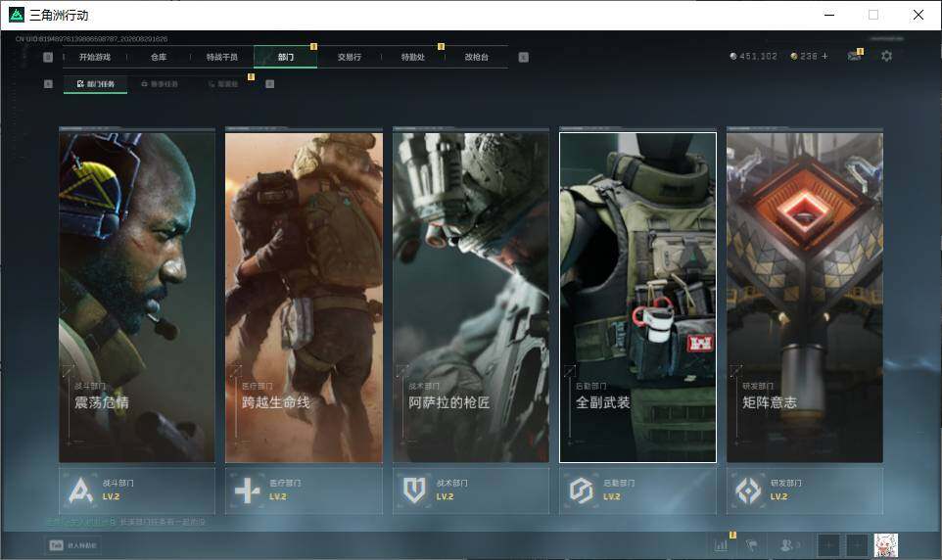This screenshot has height=560, width=942.
Task: Go to the 交易行 tab
Action: (x=350, y=57)
